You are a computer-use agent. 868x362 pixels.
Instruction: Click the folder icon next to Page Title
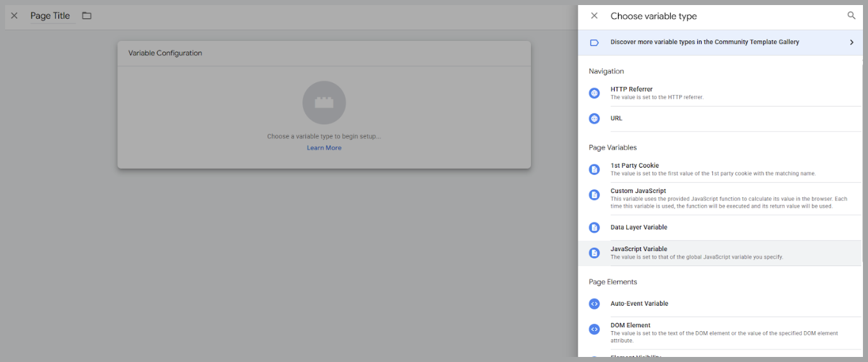pos(87,16)
